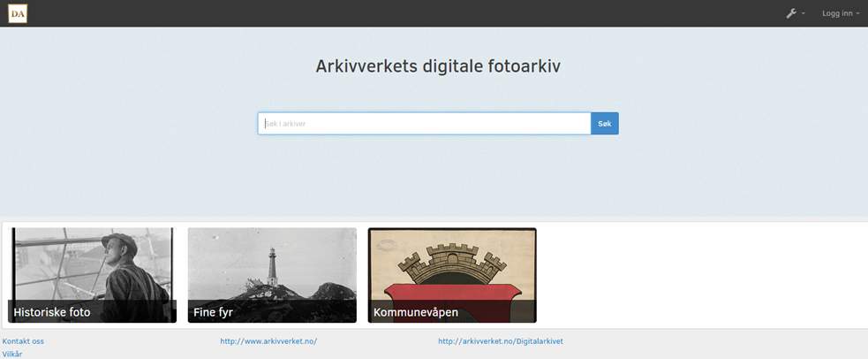Open the Vilkår terms link
Screen dimensions: 868x359
tap(12, 354)
